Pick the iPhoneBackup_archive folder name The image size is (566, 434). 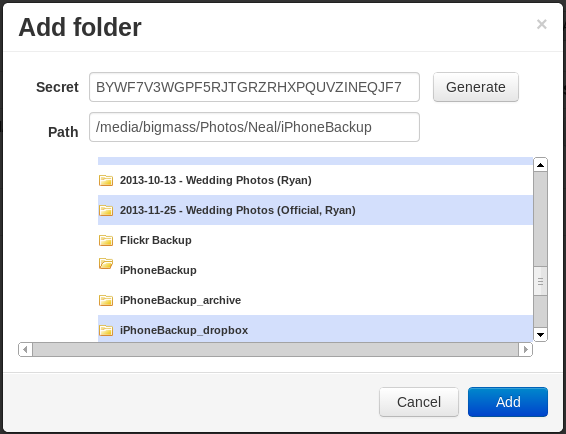click(x=180, y=300)
